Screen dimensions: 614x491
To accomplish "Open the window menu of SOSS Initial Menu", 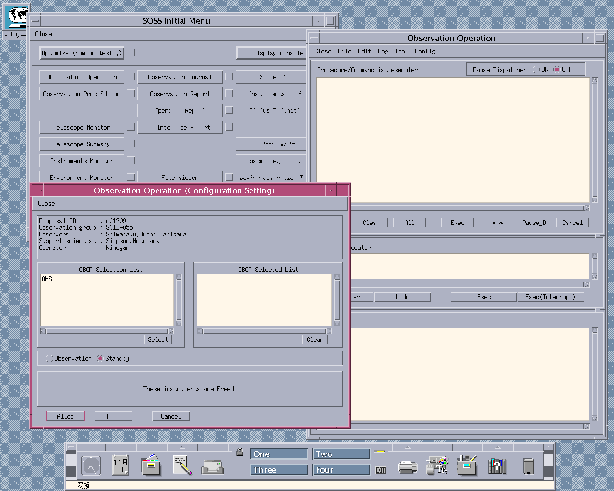I will pyautogui.click(x=35, y=21).
